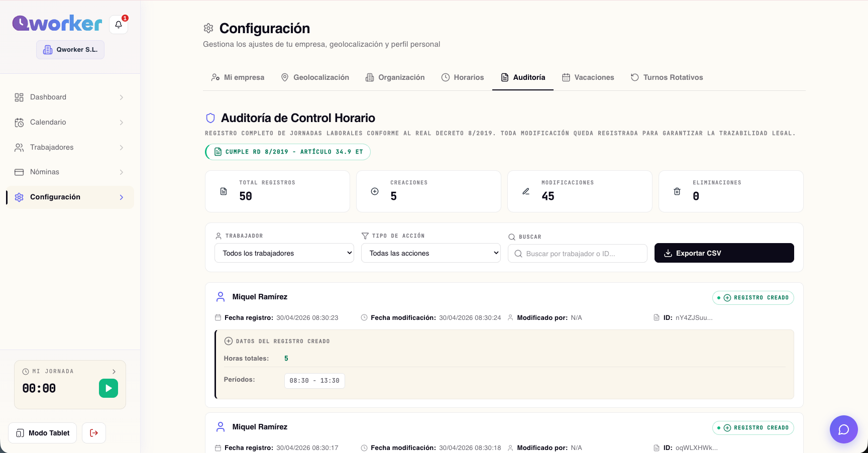Click the Horas totales value 5

(x=286, y=359)
